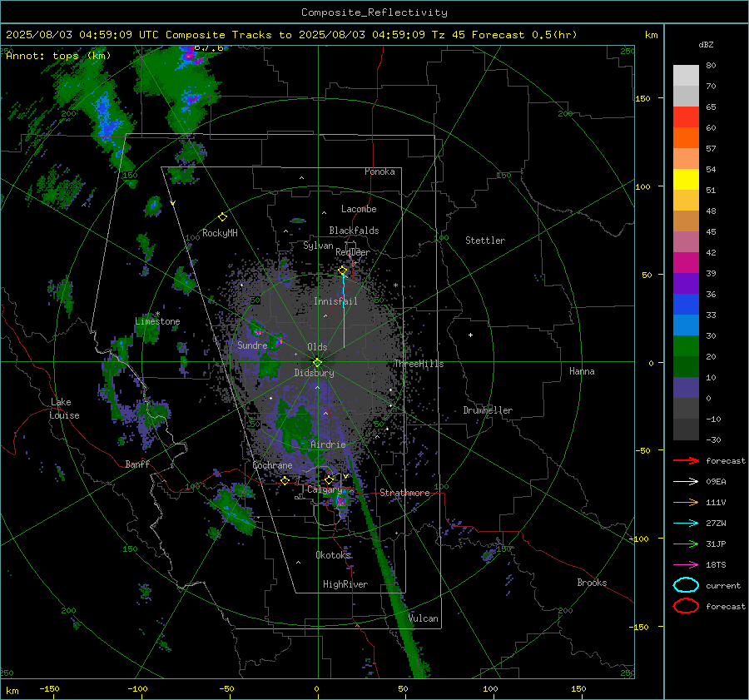Click the Airdrie city label
Viewport: 749px width, 700px height.
click(x=328, y=444)
